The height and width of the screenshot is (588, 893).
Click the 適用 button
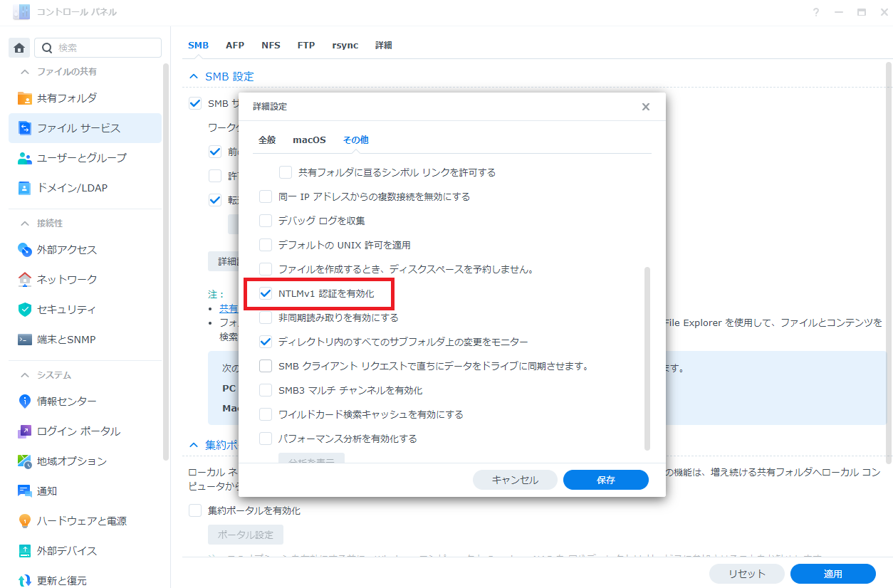point(833,574)
